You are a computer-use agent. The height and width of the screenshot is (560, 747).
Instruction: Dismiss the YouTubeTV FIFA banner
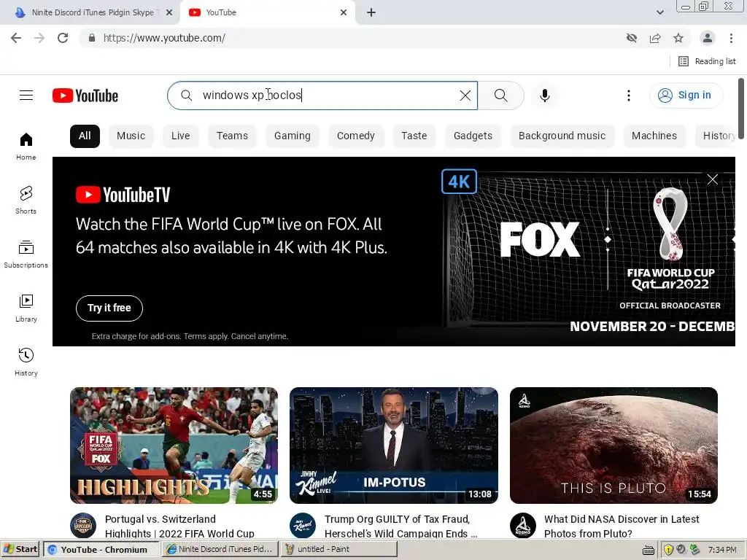pyautogui.click(x=713, y=179)
